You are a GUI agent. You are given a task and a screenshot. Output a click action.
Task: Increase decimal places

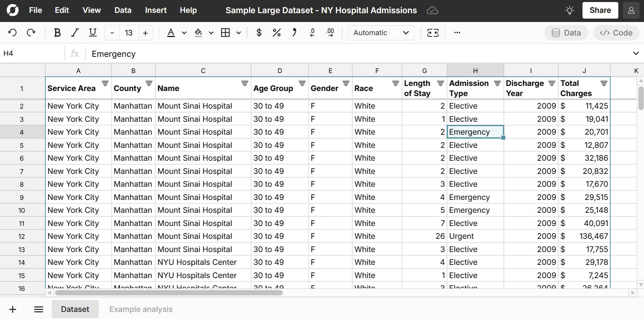coord(330,32)
